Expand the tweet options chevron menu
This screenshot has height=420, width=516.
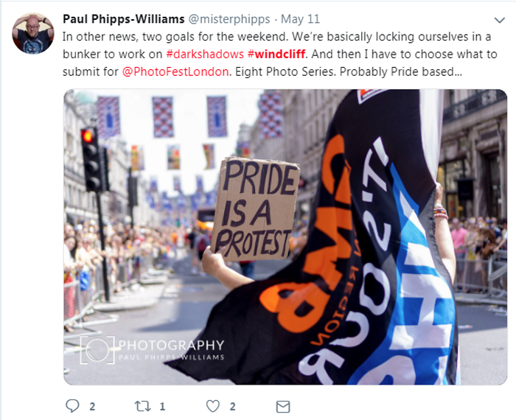click(x=500, y=20)
